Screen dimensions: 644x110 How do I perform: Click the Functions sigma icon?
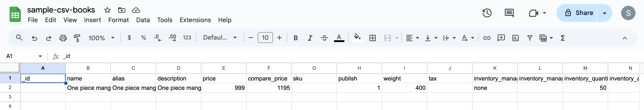tap(563, 38)
